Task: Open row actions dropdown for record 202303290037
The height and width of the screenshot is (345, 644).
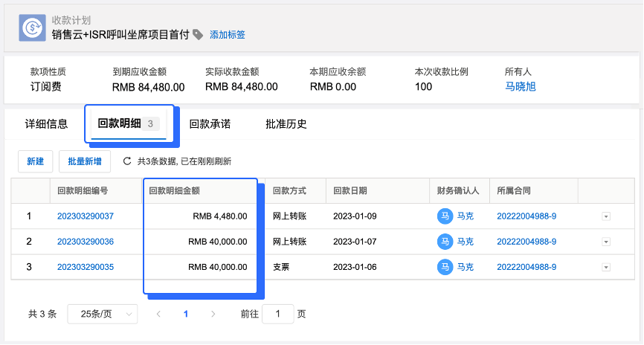Action: point(605,216)
